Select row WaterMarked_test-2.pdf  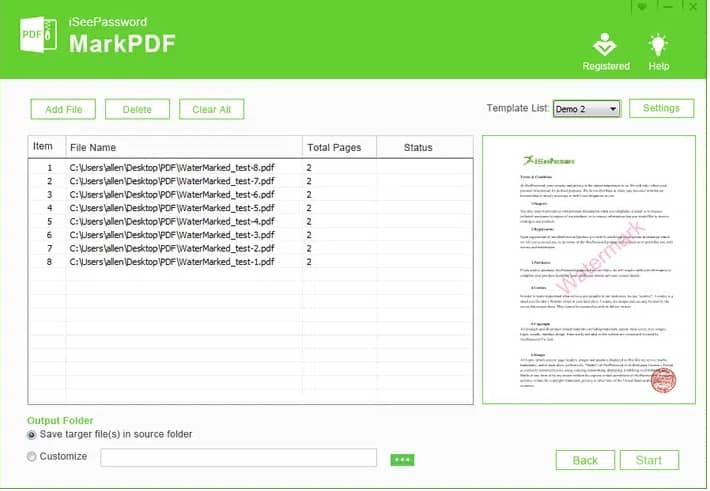tap(250, 248)
